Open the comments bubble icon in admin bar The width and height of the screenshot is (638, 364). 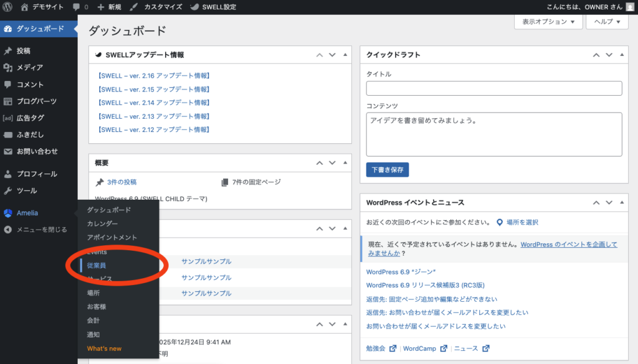76,6
